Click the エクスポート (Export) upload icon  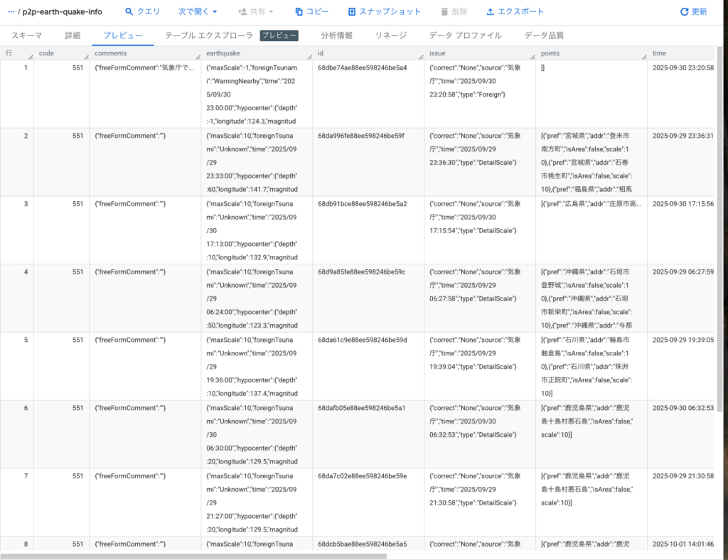[x=491, y=12]
